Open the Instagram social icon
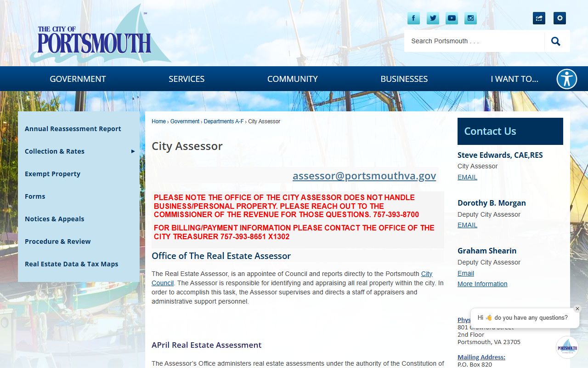 pyautogui.click(x=470, y=18)
